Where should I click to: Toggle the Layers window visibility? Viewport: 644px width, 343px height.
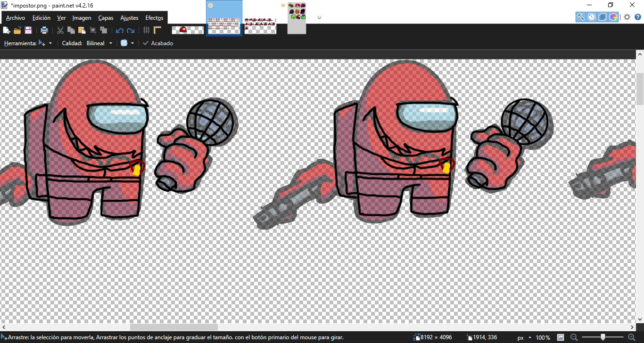pyautogui.click(x=602, y=17)
